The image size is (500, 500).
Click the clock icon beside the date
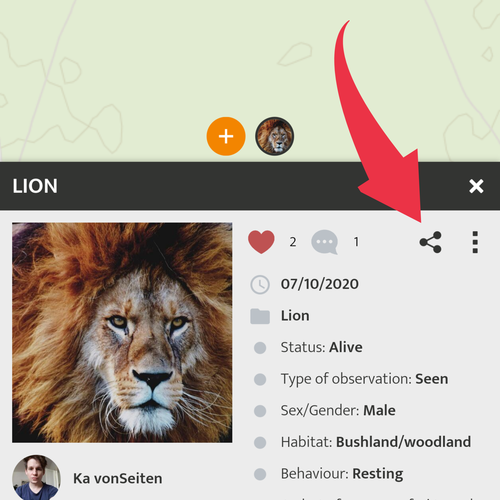260,285
